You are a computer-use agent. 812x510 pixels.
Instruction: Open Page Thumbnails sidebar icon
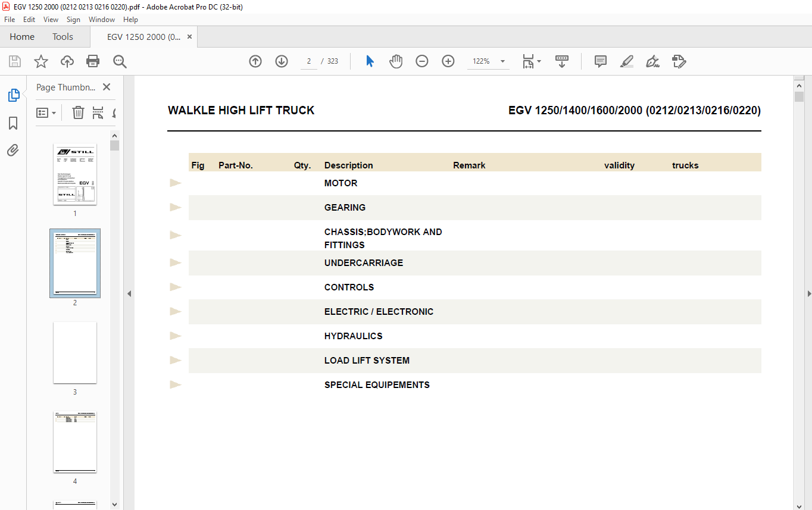point(13,95)
